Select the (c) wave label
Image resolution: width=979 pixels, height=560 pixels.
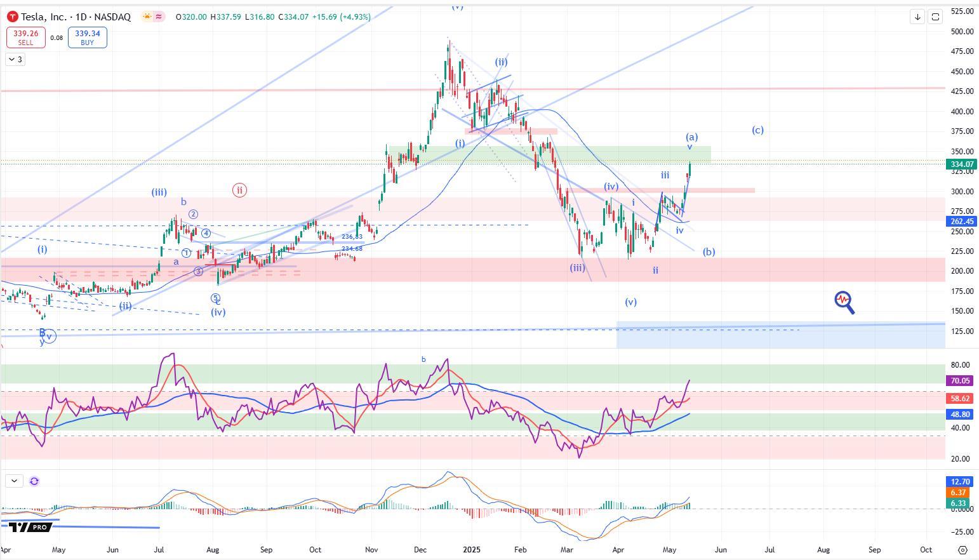click(x=757, y=130)
